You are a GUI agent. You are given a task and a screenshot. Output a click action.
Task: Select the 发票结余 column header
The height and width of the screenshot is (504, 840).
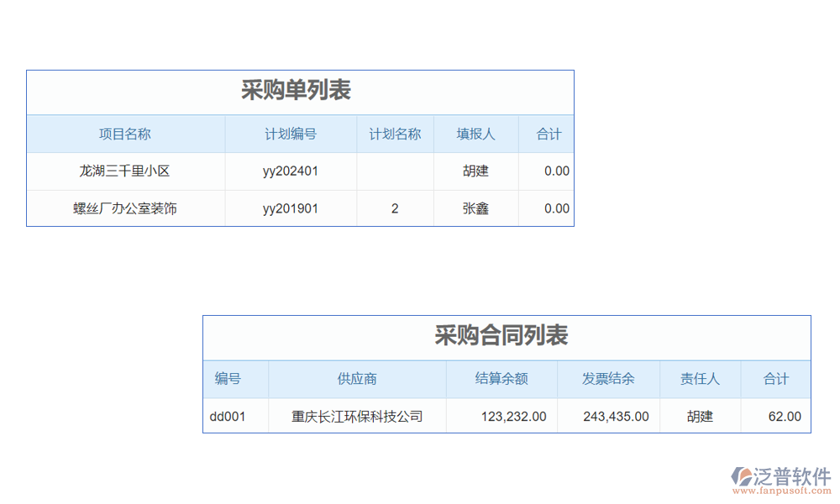tap(608, 379)
